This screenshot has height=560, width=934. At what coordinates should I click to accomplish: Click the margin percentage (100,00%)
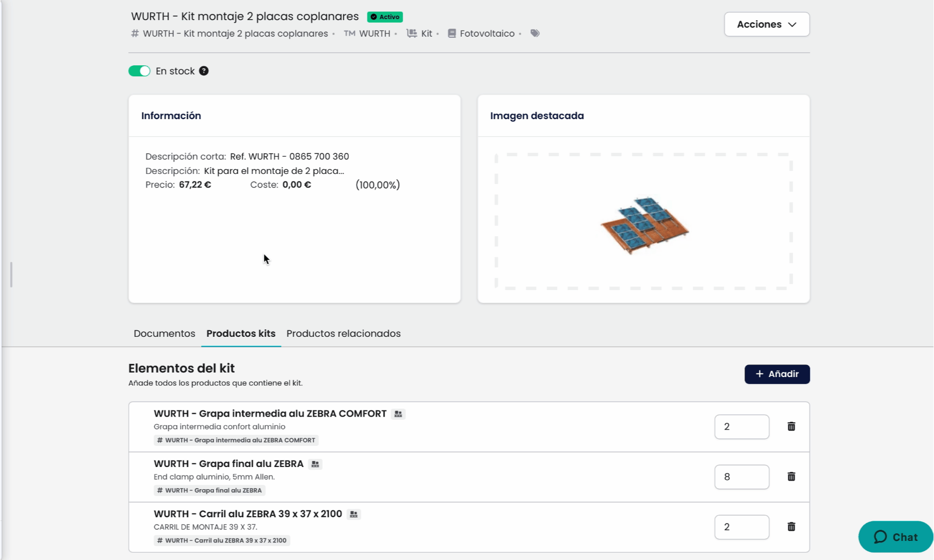coord(378,185)
